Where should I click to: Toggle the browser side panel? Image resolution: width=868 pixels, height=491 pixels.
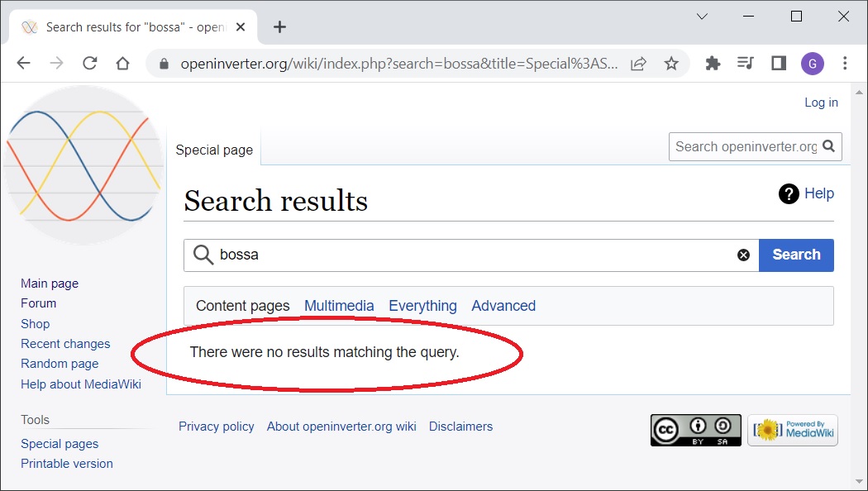pyautogui.click(x=778, y=64)
